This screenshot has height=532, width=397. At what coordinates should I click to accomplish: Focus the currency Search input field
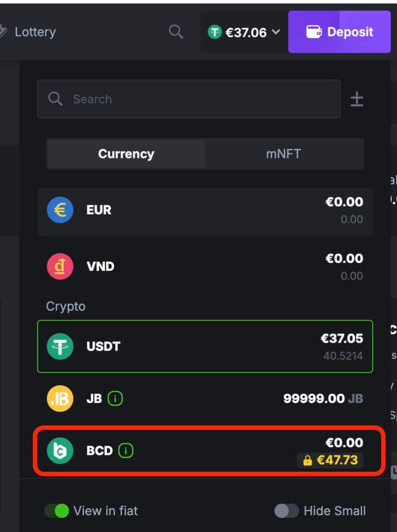tap(195, 99)
